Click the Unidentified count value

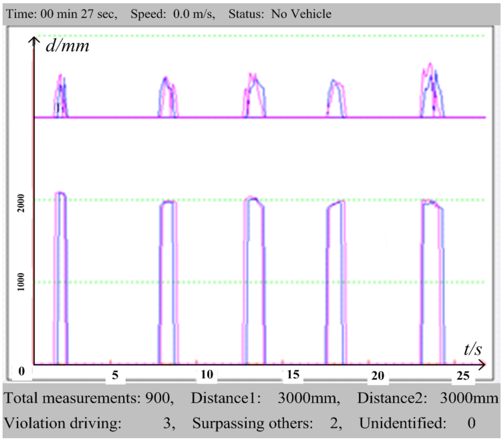pos(471,423)
